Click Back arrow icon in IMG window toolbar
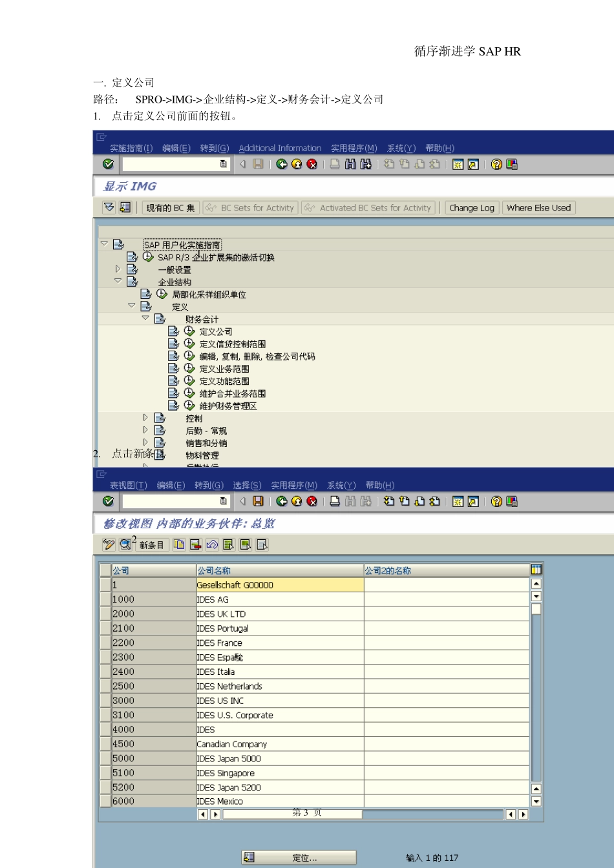Viewport: 614px width, 868px height. [281, 164]
